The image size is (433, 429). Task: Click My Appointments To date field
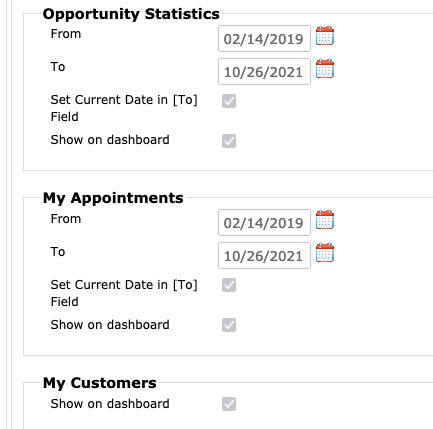pyautogui.click(x=264, y=256)
